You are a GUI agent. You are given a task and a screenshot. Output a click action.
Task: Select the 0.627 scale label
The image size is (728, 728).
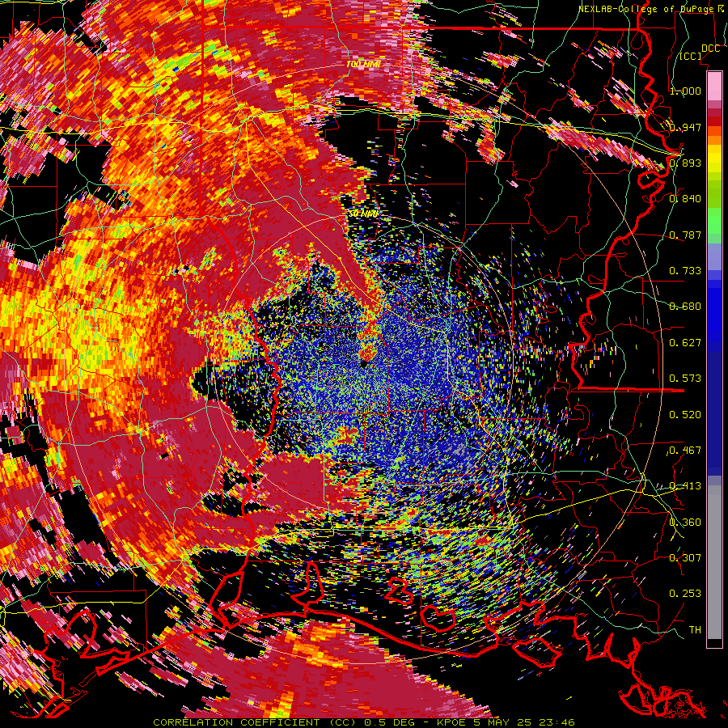pyautogui.click(x=685, y=343)
